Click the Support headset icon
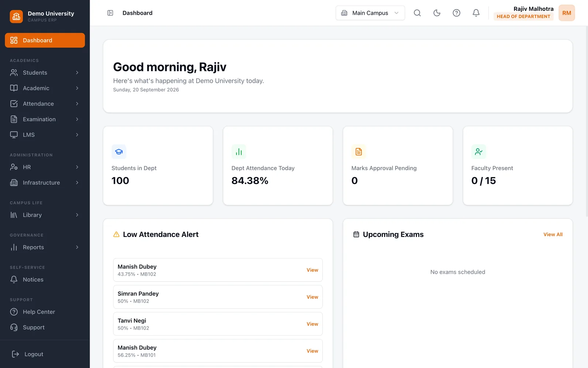The image size is (588, 368). (14, 327)
